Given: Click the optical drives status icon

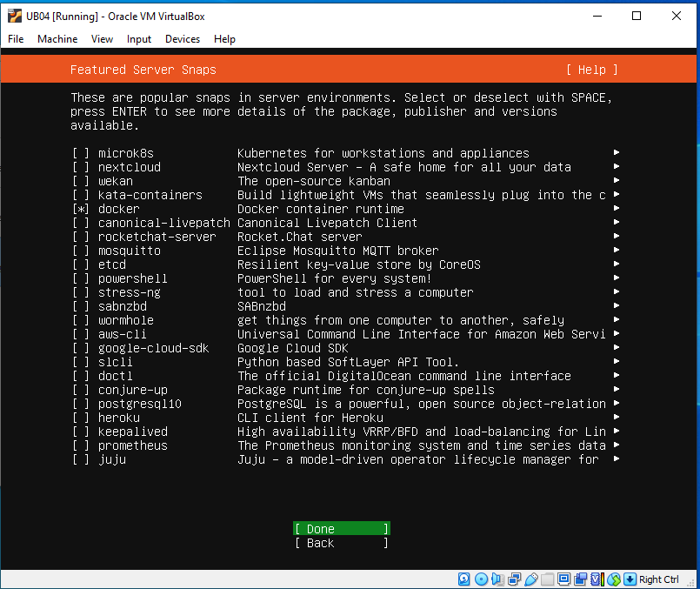Looking at the screenshot, I should pos(482,579).
